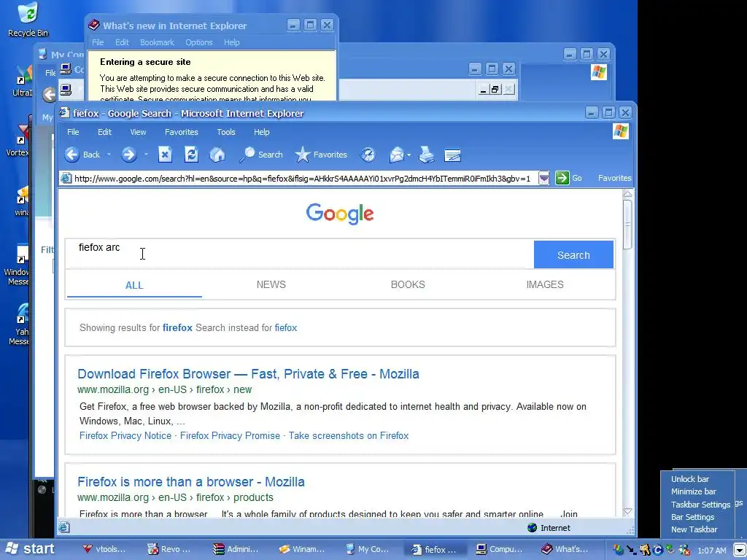Switch to Winamp taskbar button

coord(301,549)
